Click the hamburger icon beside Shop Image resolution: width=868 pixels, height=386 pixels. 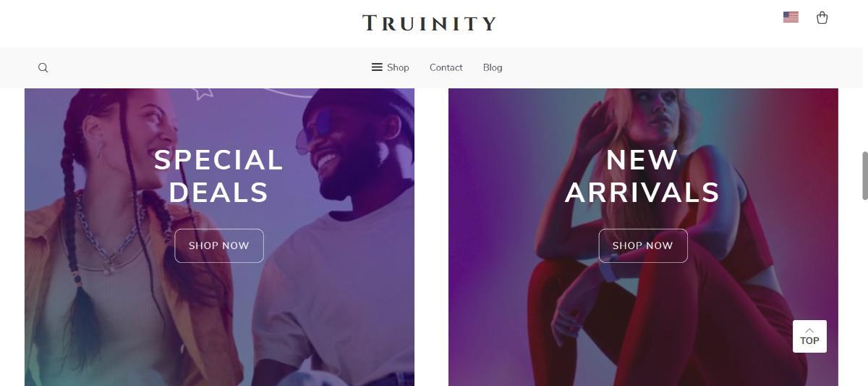point(377,67)
